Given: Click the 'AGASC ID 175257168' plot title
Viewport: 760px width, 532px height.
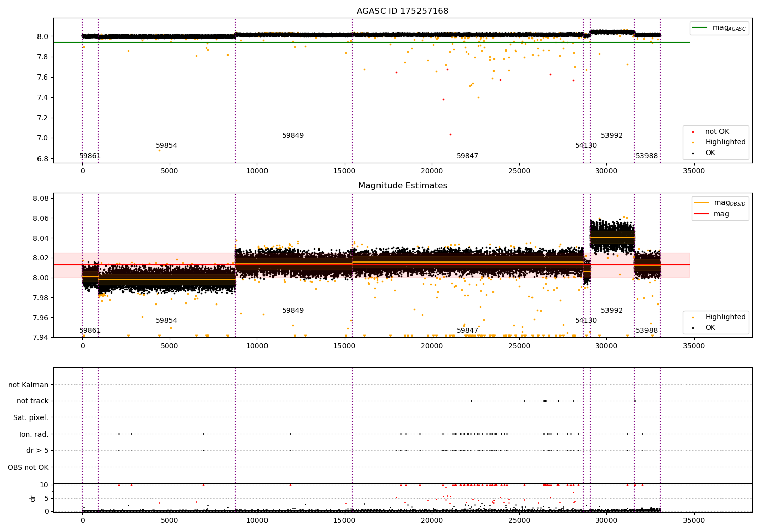Looking at the screenshot, I should 402,11.
